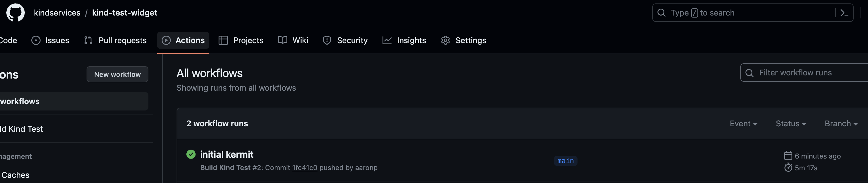Click the Pull requests icon
The height and width of the screenshot is (183, 868).
coord(88,41)
